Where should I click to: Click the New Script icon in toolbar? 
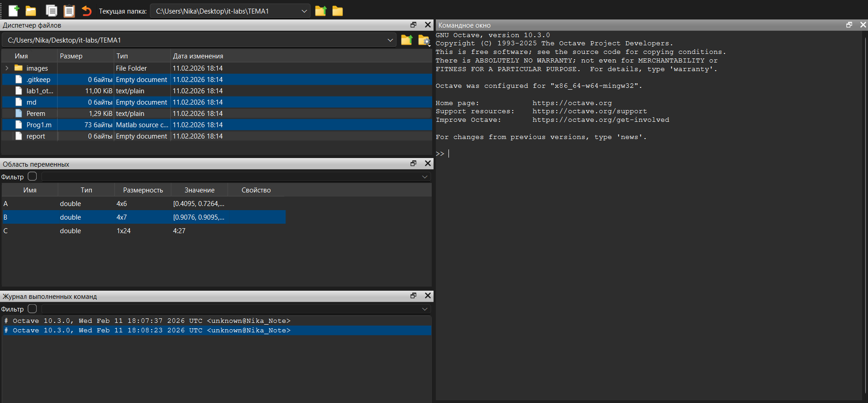coord(14,11)
